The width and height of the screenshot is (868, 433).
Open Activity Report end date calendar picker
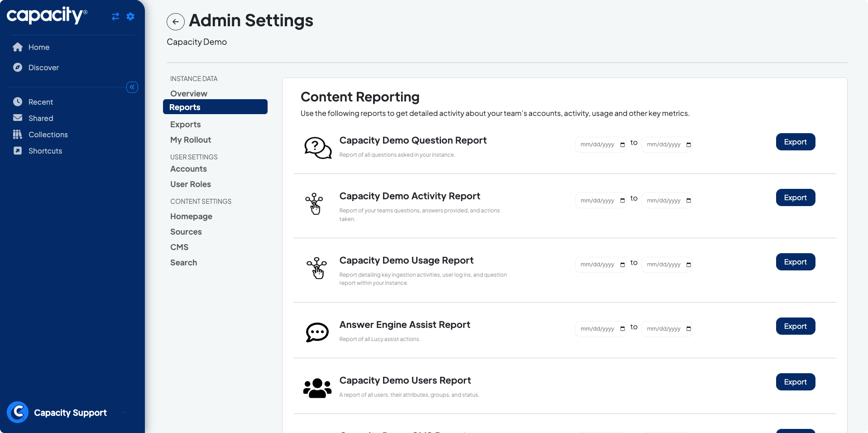tap(689, 201)
